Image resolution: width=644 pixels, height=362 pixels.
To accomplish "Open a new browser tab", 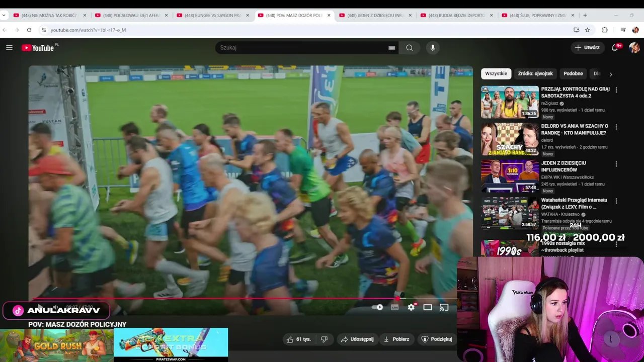I will 585,16.
